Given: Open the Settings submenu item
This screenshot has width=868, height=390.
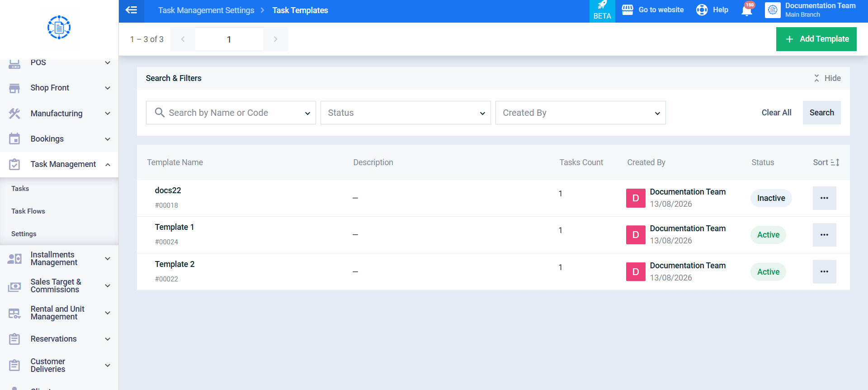Looking at the screenshot, I should coord(59,234).
